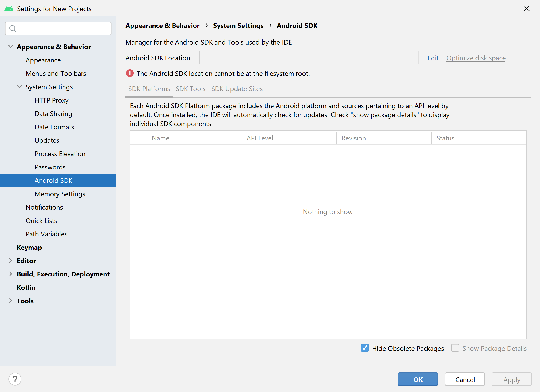
Task: Expand Build, Execution, Deployment section
Action: click(x=10, y=274)
